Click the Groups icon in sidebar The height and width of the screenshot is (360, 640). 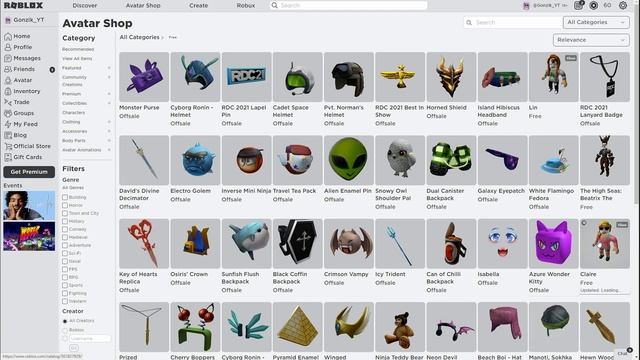tap(8, 113)
